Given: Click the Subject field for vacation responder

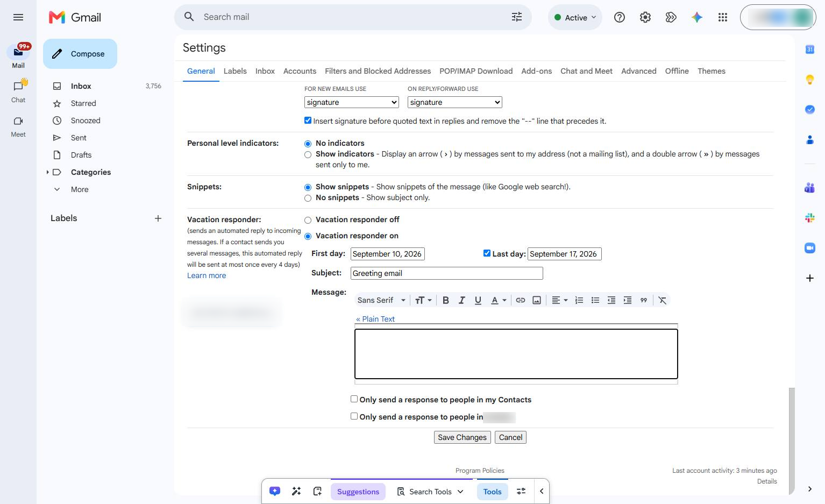Looking at the screenshot, I should [446, 273].
